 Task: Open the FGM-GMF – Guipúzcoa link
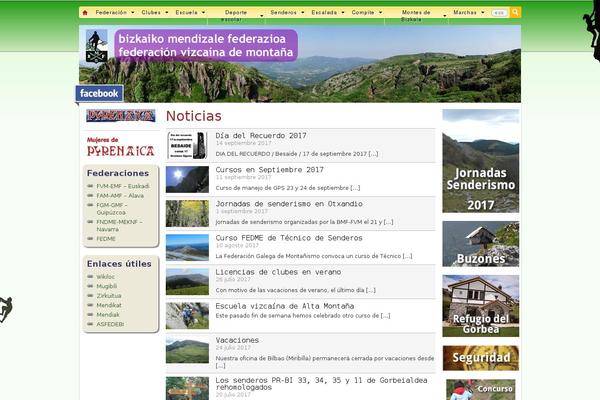(x=112, y=209)
